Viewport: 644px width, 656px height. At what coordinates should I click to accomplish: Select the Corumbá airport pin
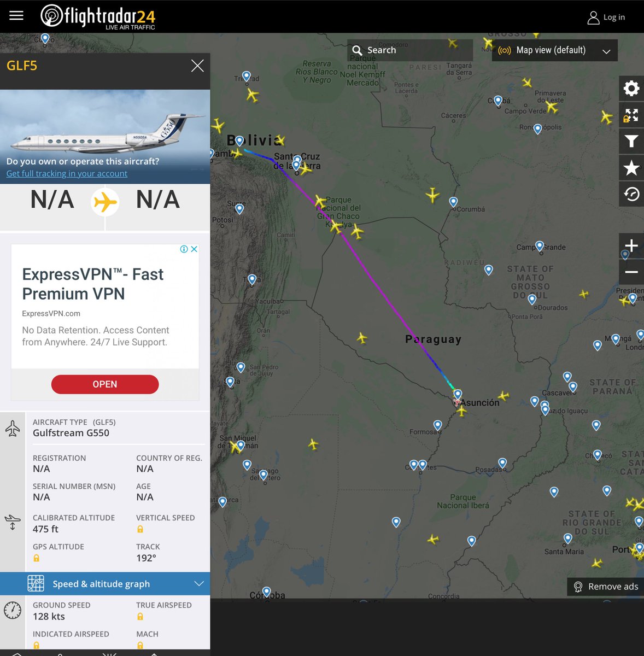[453, 202]
